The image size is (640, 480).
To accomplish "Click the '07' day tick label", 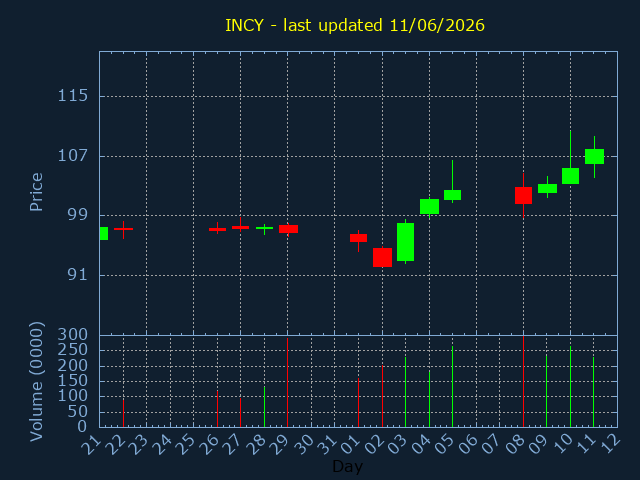I will point(491,445).
